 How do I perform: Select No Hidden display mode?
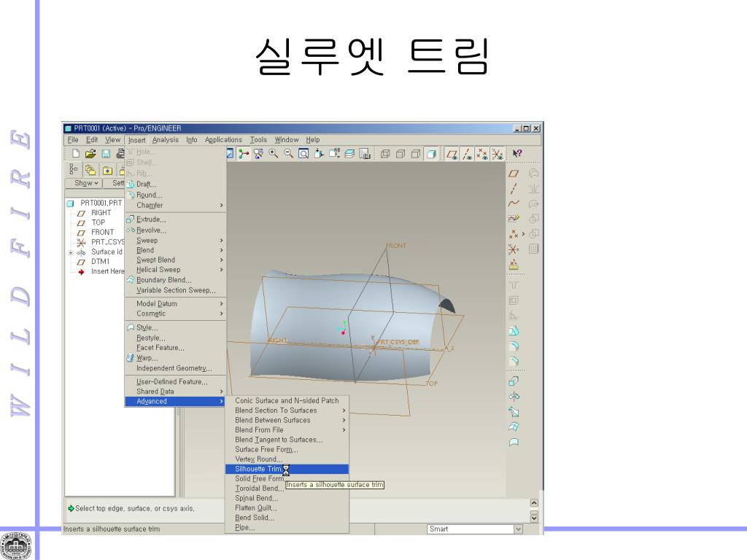pos(416,153)
